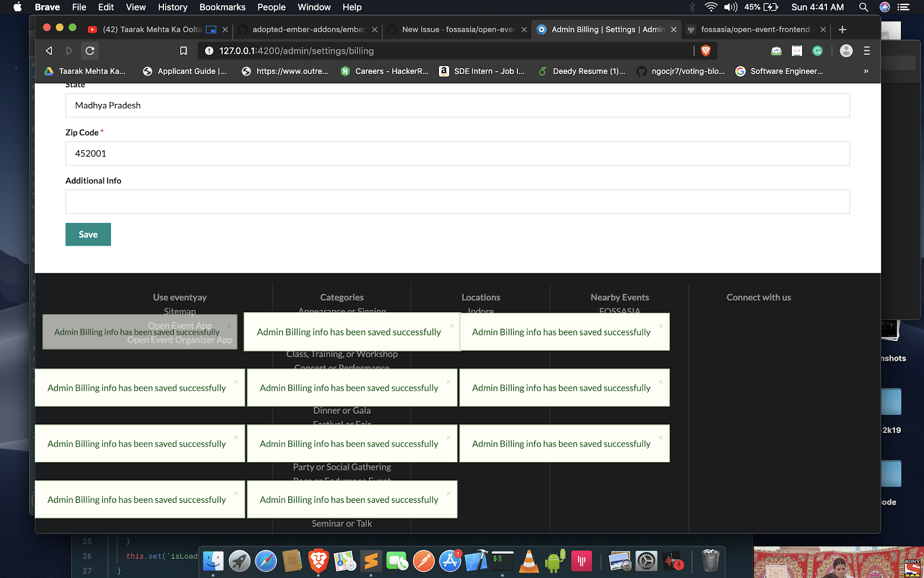The height and width of the screenshot is (578, 924).
Task: Click the Nearby Events footer heading
Action: click(620, 297)
